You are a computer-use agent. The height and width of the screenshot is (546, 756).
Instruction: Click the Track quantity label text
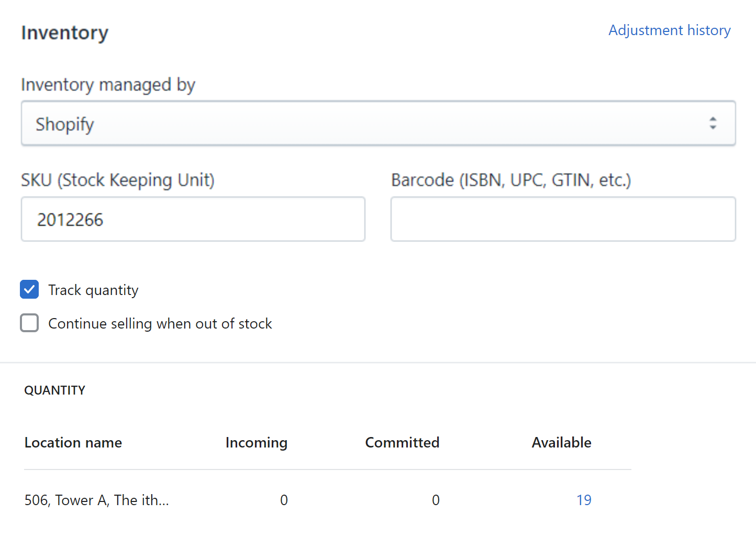[93, 290]
